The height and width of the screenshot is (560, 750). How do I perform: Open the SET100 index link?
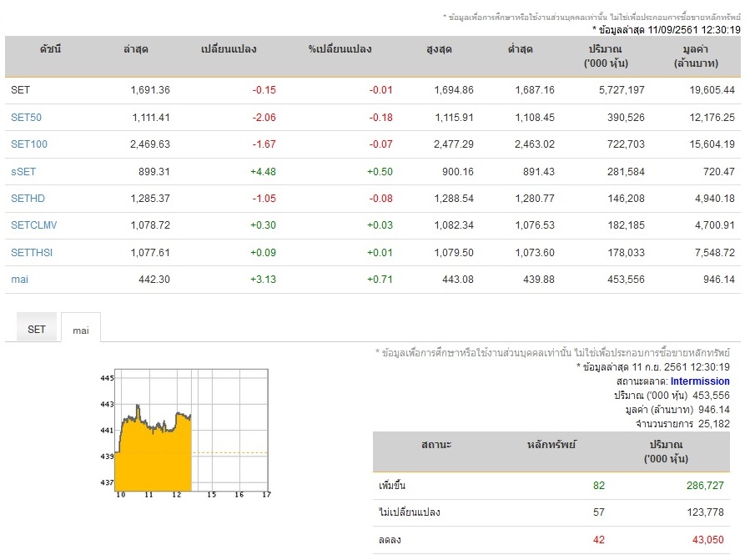pos(29,144)
